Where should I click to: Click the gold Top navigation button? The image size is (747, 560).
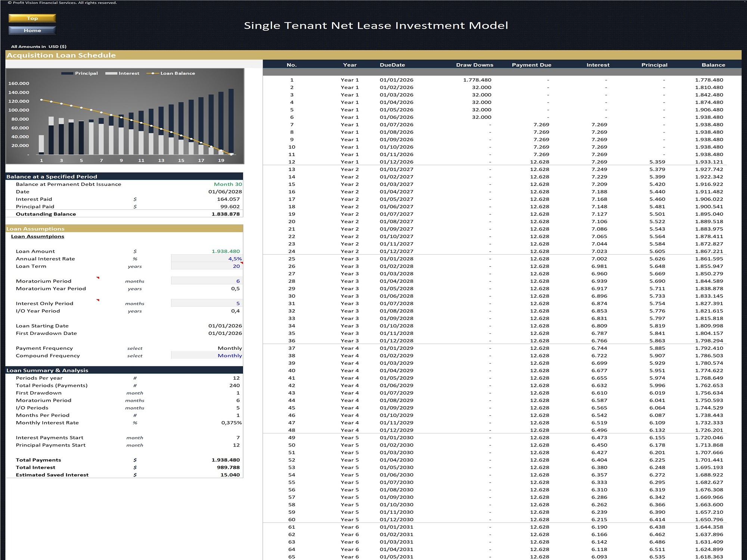point(32,18)
